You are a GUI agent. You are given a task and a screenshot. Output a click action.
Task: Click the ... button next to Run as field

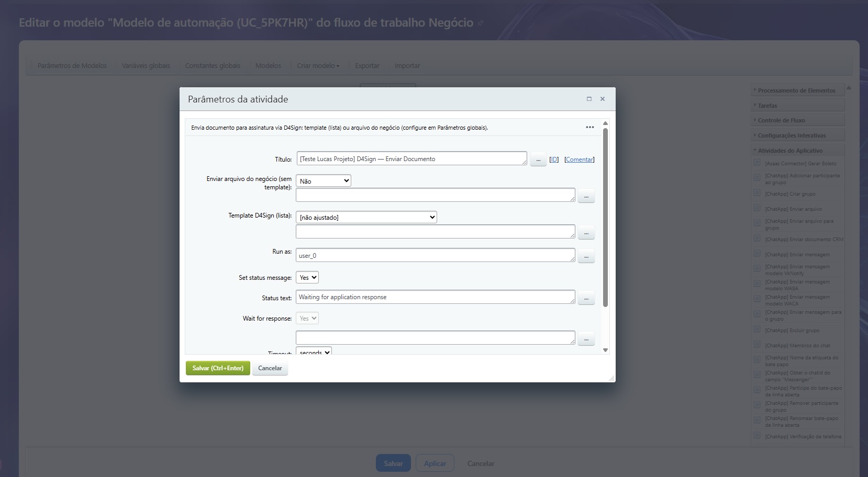(586, 256)
